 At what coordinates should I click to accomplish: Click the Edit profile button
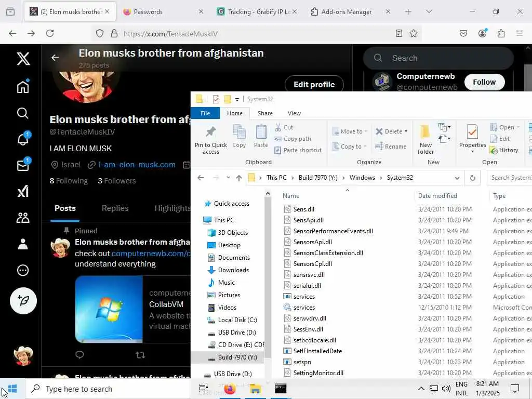point(314,85)
